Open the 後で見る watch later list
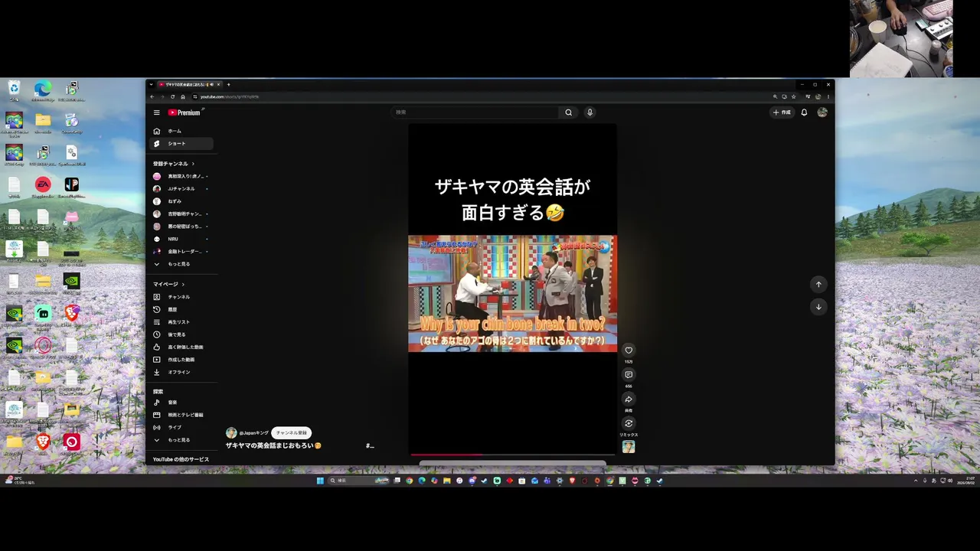 pyautogui.click(x=181, y=334)
